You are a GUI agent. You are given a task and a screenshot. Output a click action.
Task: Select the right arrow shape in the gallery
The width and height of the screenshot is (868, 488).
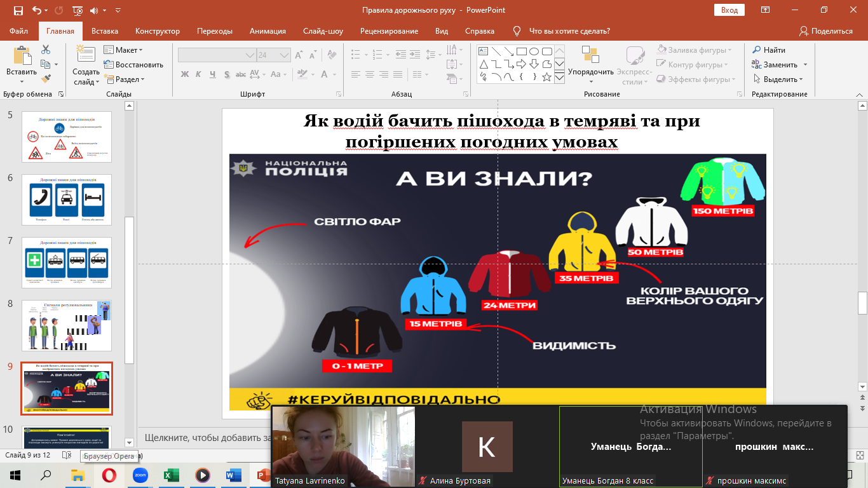(521, 64)
